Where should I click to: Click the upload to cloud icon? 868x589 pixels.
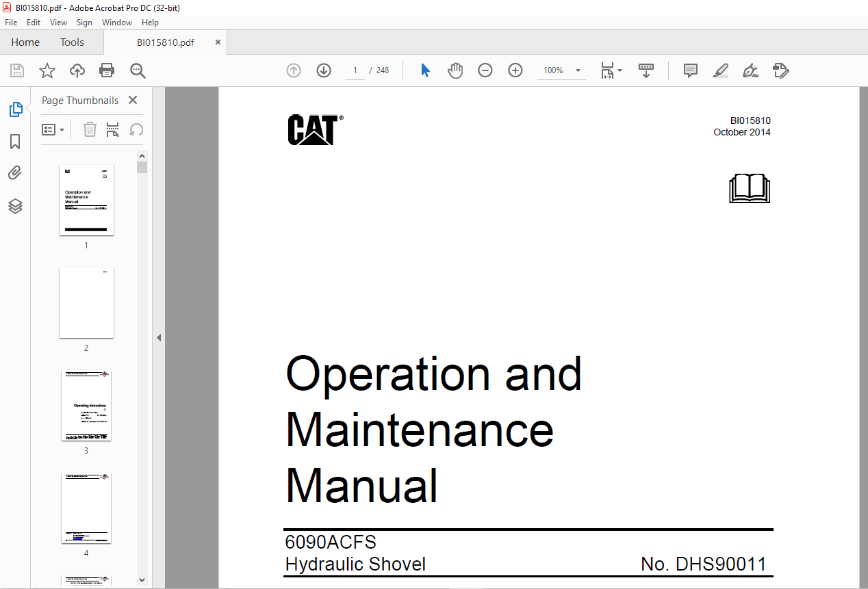point(77,70)
